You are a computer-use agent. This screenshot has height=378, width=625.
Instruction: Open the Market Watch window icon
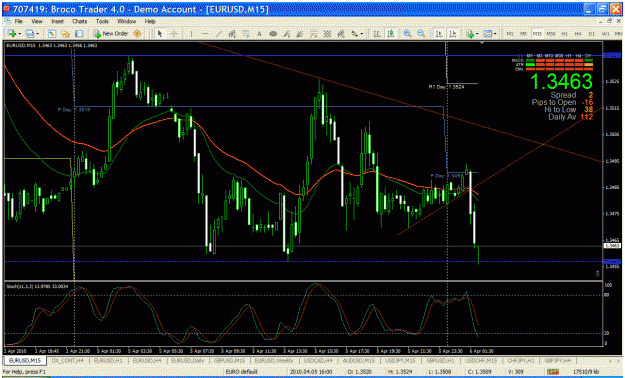[51, 34]
